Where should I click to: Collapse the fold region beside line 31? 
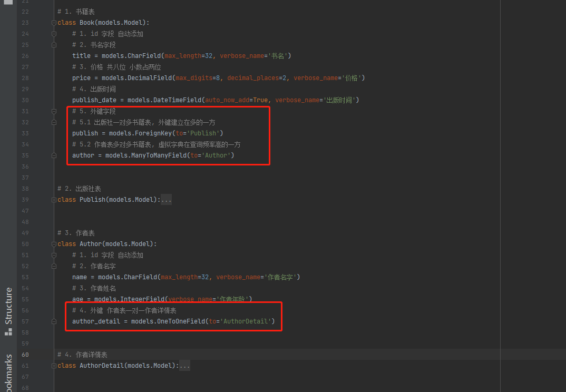54,111
